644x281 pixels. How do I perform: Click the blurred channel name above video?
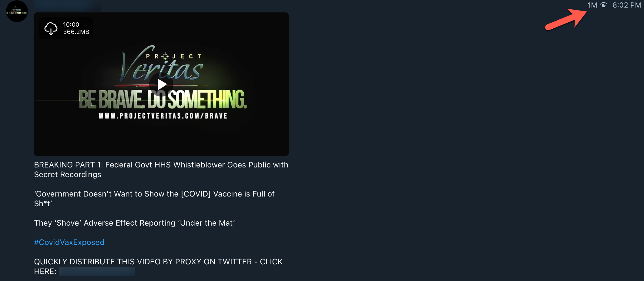(x=68, y=5)
